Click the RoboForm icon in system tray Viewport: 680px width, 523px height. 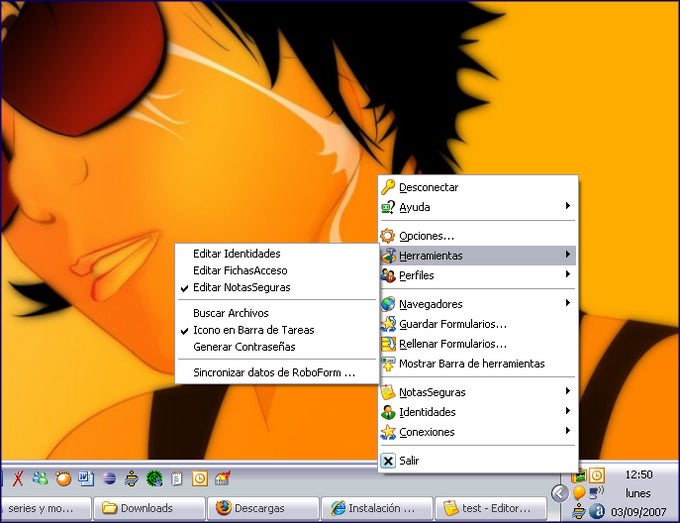(579, 512)
